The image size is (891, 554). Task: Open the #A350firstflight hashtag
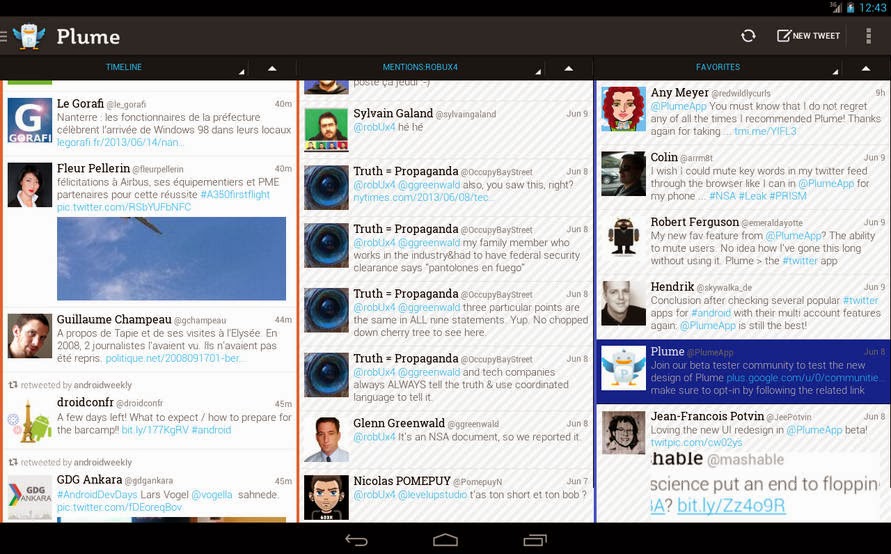[235, 194]
